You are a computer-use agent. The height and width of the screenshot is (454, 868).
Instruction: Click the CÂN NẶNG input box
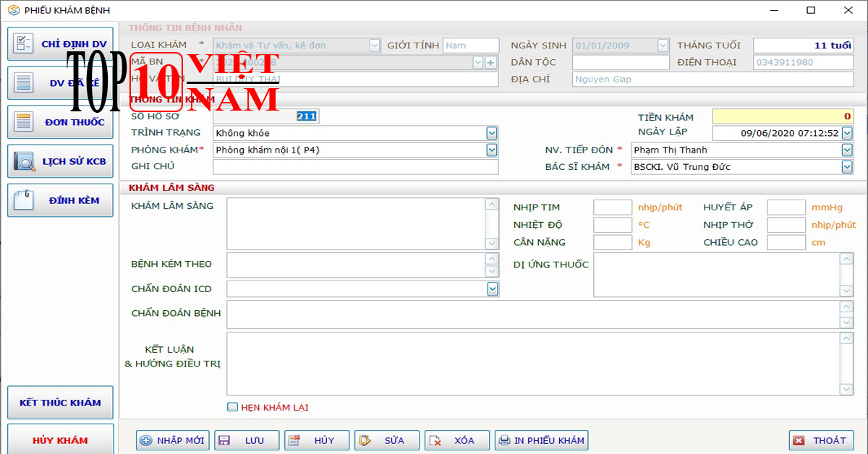point(613,242)
